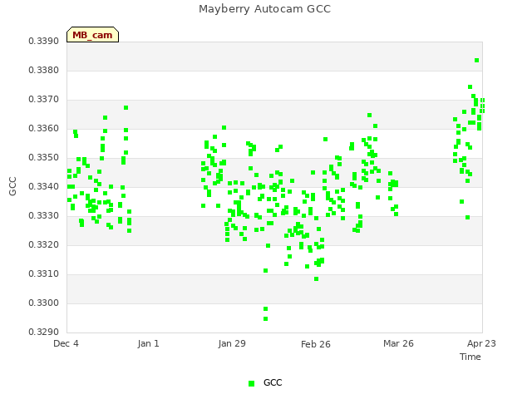Image resolution: width=532 pixels, height=399 pixels.
Task: Click the vertical GCC y-axis title
Action: click(12, 186)
